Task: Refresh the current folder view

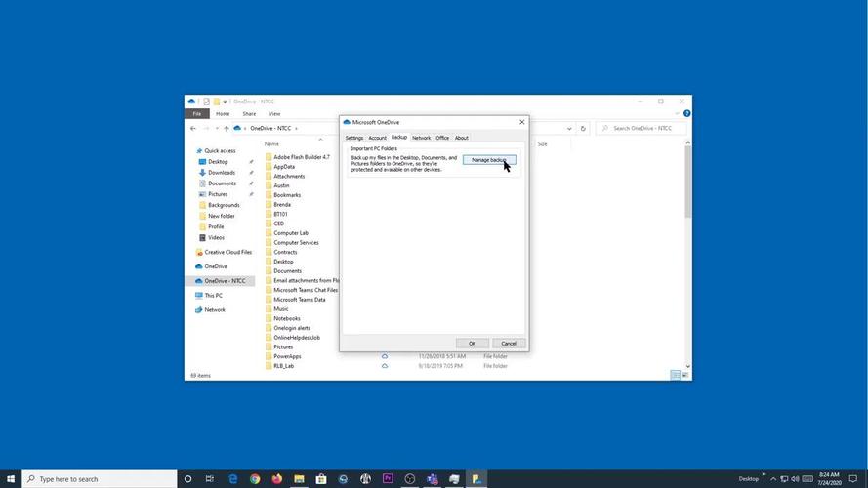Action: coord(583,129)
